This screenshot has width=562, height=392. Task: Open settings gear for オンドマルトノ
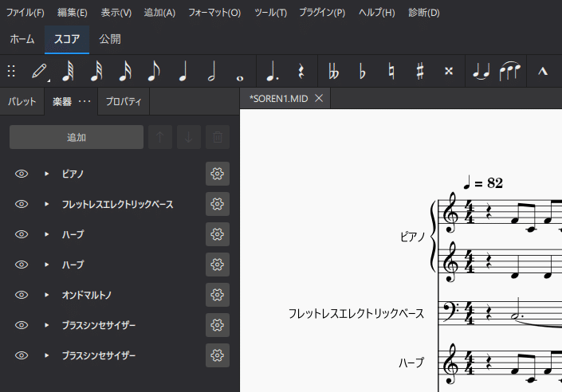pyautogui.click(x=218, y=295)
